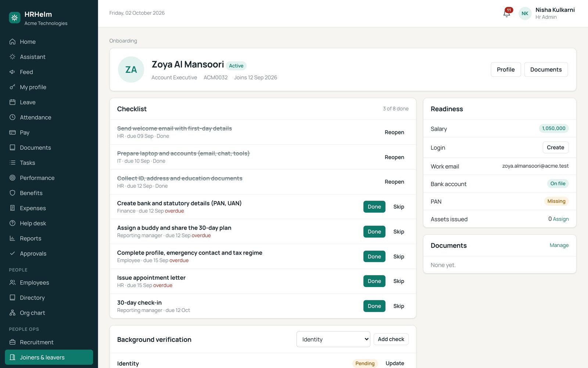Create the employee Login

pyautogui.click(x=555, y=147)
